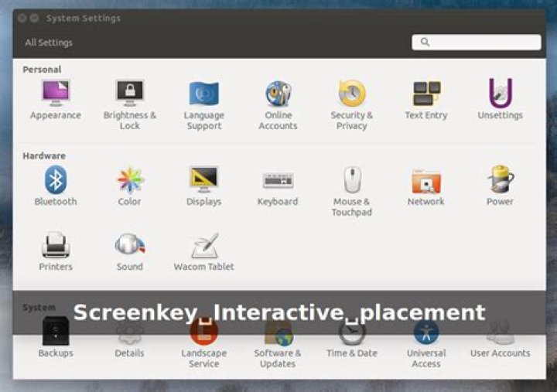Open the Color settings panel

(130, 186)
